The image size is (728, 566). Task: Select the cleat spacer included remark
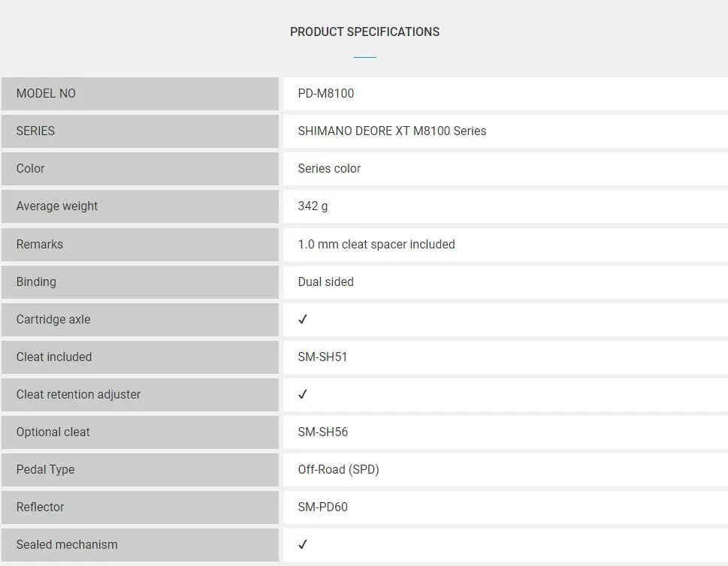pyautogui.click(x=376, y=244)
